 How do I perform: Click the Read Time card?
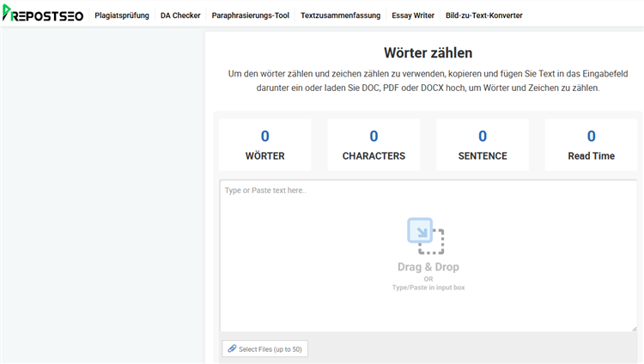pos(591,145)
